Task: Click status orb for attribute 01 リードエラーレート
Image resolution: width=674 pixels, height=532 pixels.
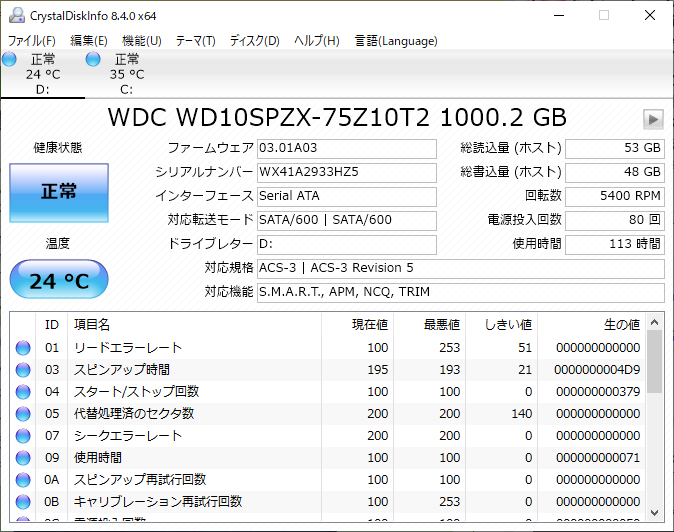Action: (x=23, y=348)
